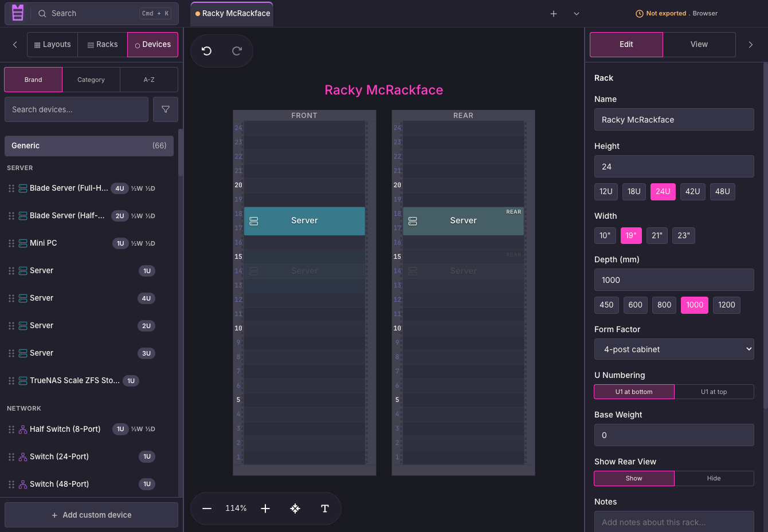Click the app logo icon at top left
Viewport: 768px width, 532px height.
pos(18,13)
